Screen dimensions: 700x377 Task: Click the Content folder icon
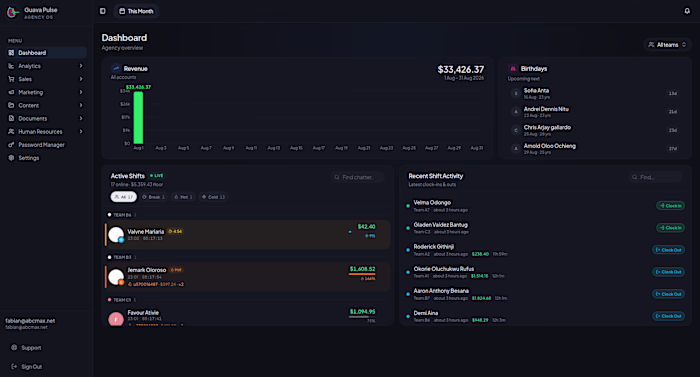tap(11, 105)
